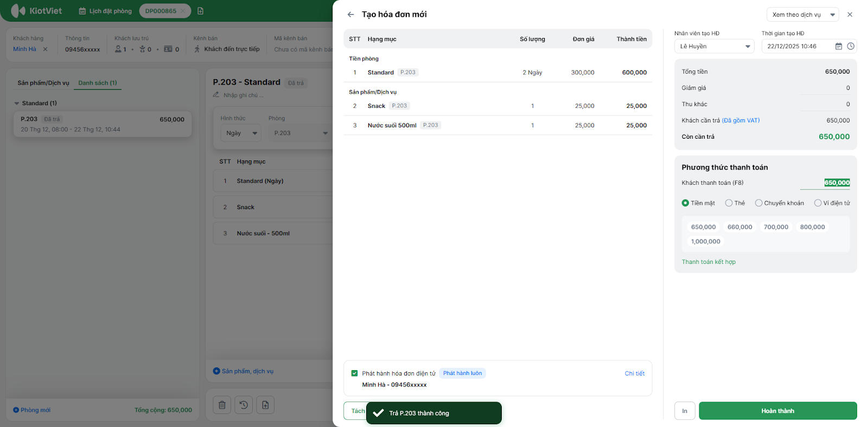868x427 pixels.
Task: Expand the Lê Huyền staff dropdown
Action: pos(714,47)
